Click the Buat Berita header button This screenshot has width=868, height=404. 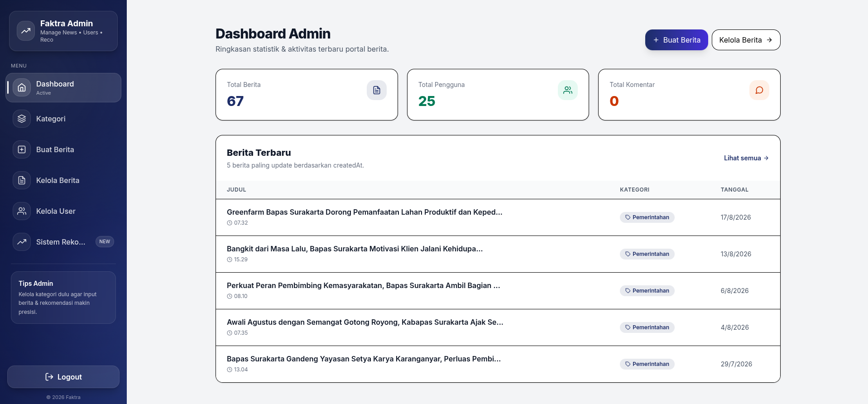676,40
